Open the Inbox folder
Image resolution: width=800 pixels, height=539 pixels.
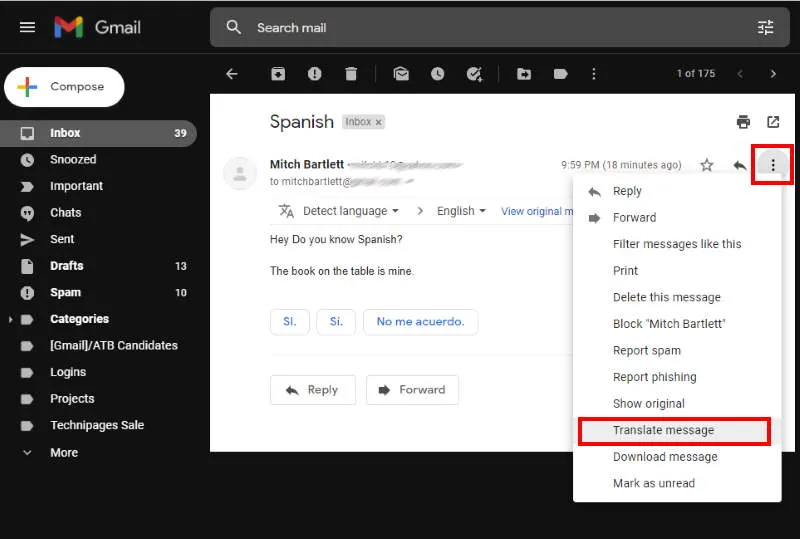point(98,133)
